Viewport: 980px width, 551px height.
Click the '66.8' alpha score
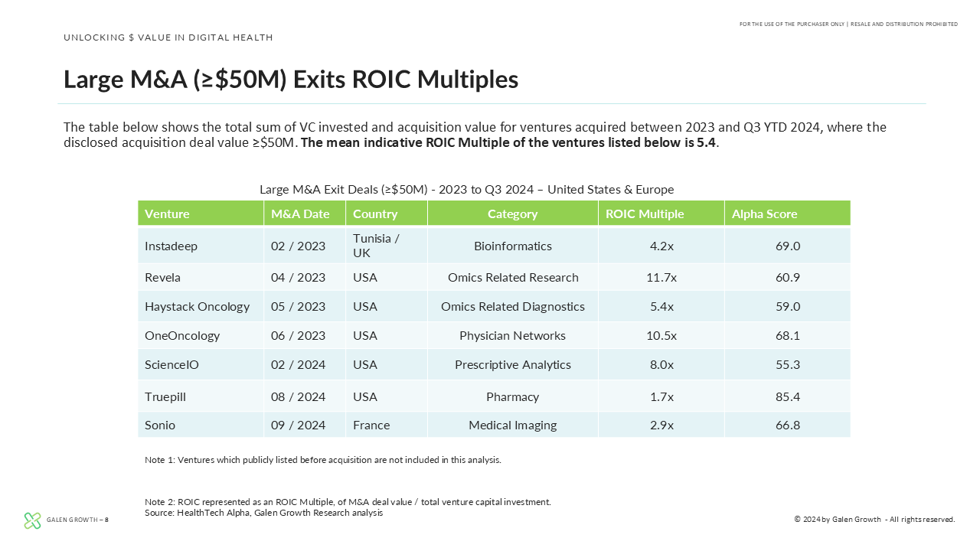pyautogui.click(x=788, y=425)
